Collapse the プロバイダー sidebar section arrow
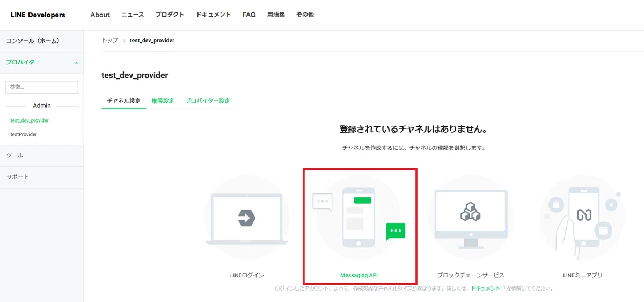This screenshot has width=644, height=302. [x=76, y=63]
